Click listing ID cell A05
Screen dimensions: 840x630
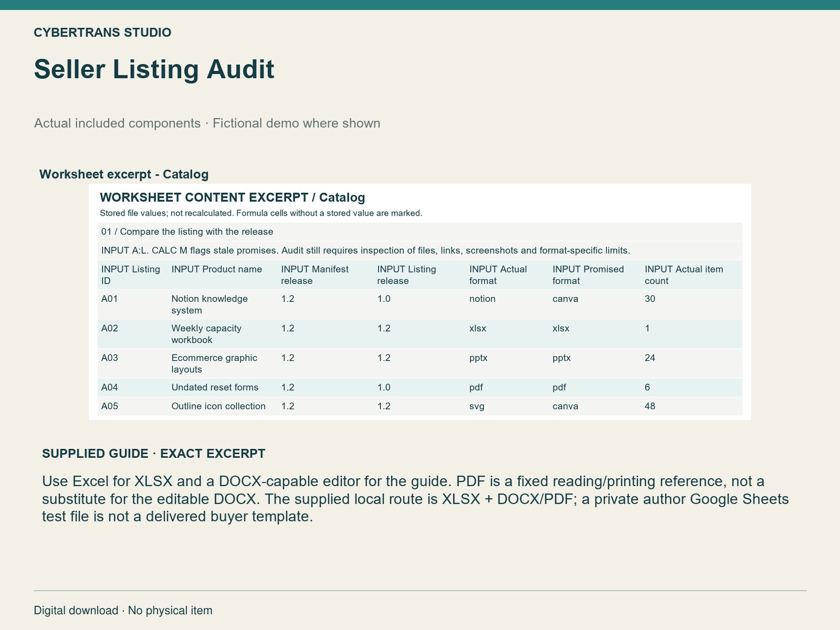(110, 406)
